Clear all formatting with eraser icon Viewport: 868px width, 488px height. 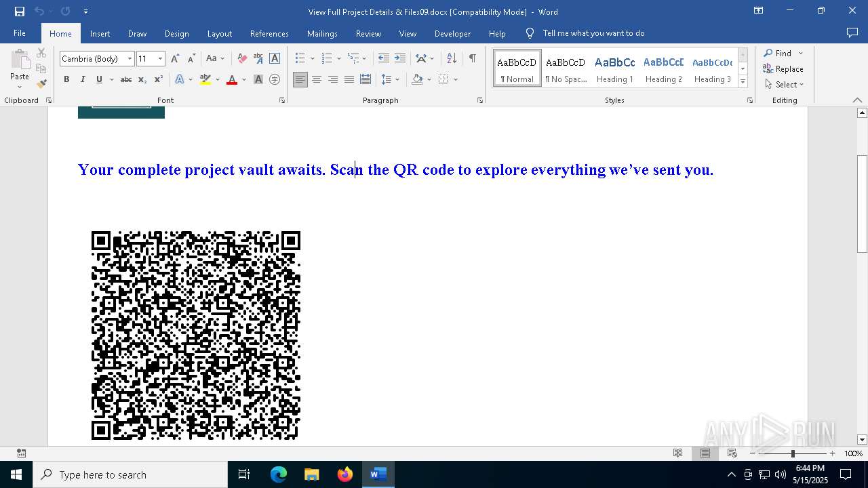242,59
